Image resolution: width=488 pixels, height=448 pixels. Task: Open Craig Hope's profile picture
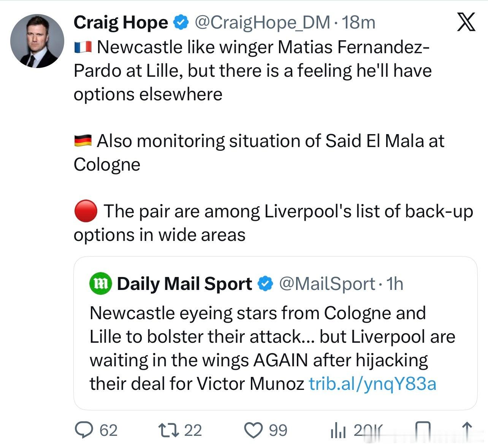[x=37, y=41]
